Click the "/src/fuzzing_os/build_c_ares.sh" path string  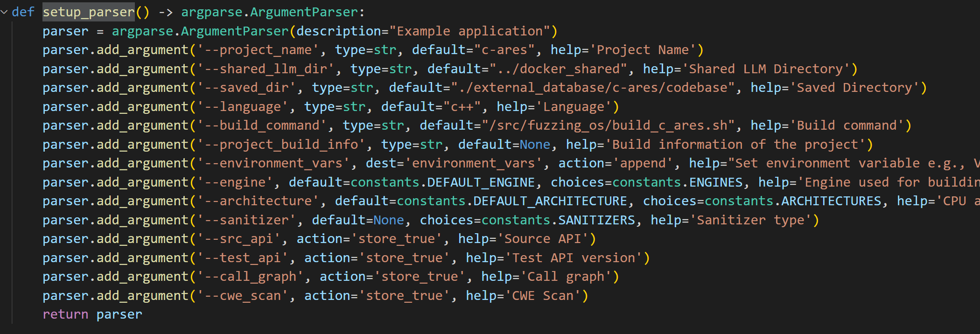coord(612,125)
